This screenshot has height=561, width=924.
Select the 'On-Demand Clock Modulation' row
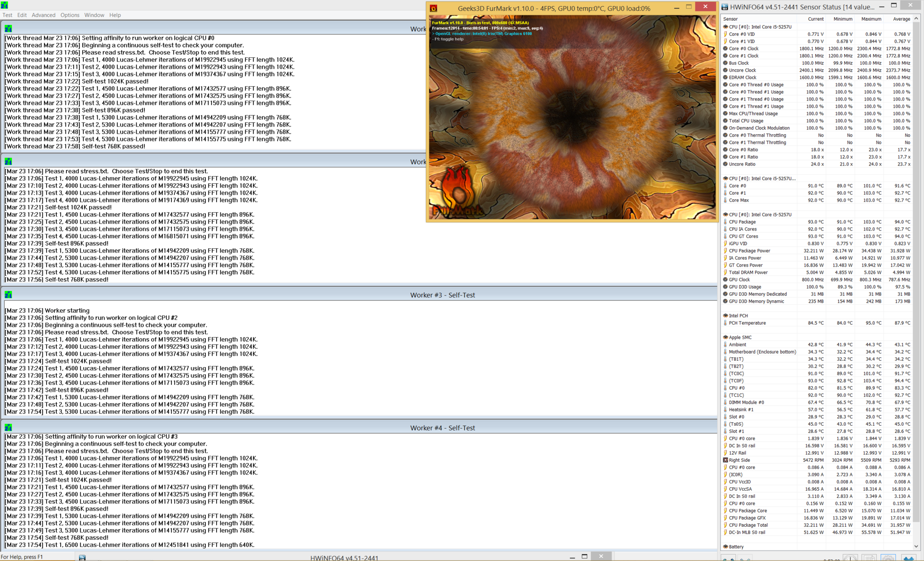817,128
